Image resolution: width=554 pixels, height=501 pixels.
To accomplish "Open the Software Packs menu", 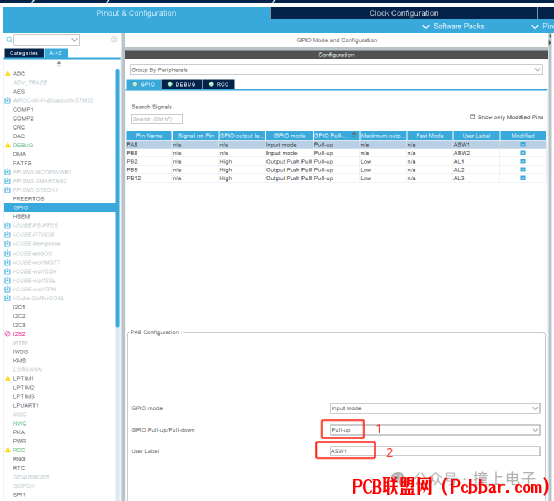I will tap(454, 26).
